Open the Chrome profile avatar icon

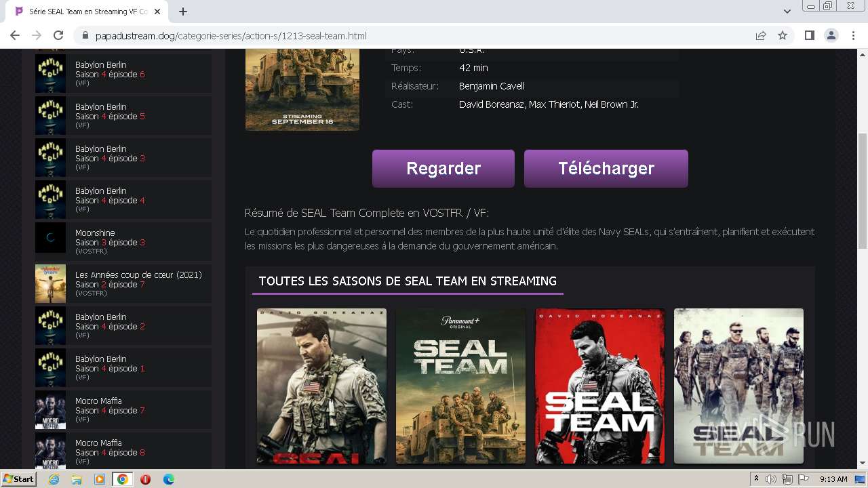coord(831,35)
